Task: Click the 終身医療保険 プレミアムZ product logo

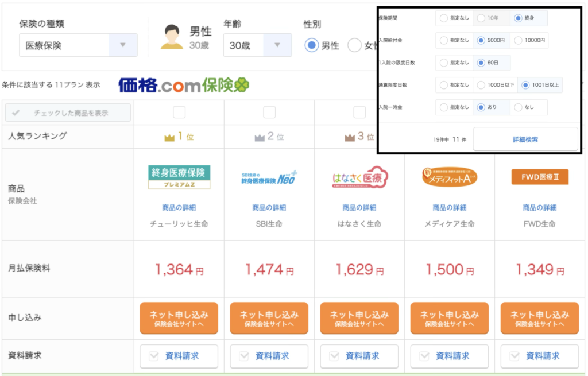Action: pyautogui.click(x=179, y=177)
